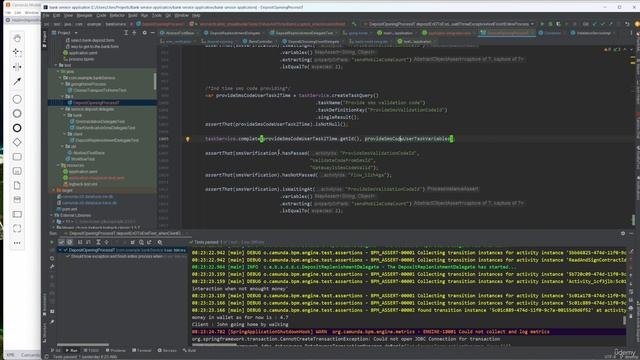Select DepositOpeningProcessIT in project tree
The width and height of the screenshot is (640, 360).
(102, 103)
